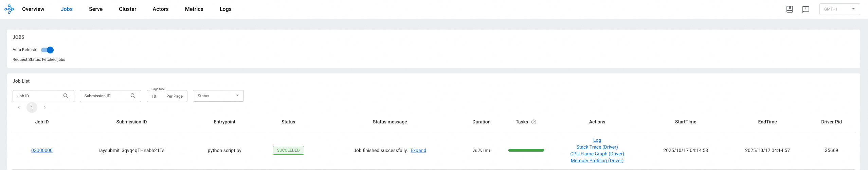Click the Job ID search magnifier icon

66,96
